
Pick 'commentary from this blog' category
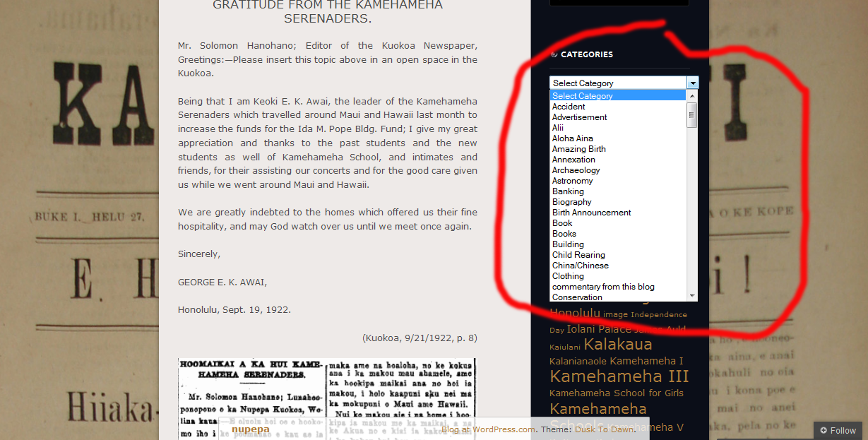(x=603, y=287)
